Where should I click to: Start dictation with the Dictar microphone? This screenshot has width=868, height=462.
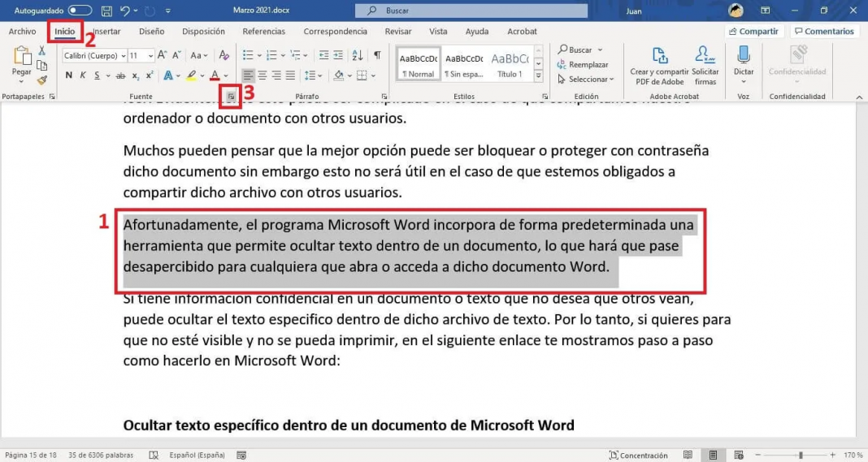pos(743,63)
